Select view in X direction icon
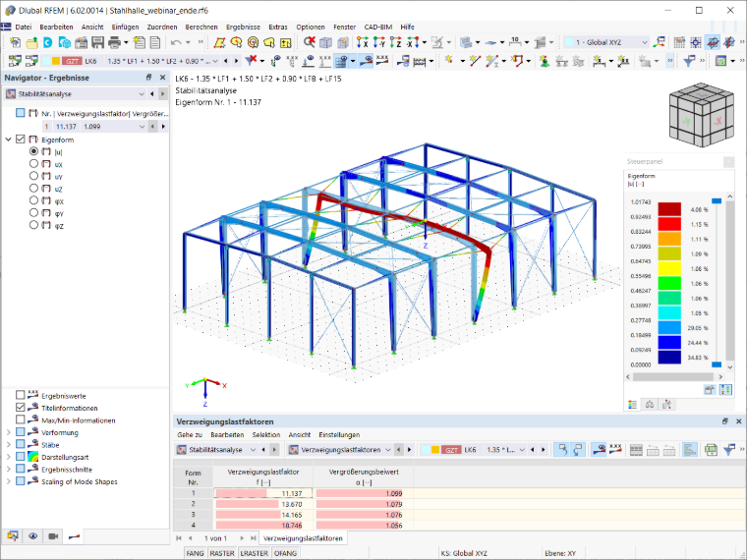Image resolution: width=747 pixels, height=560 pixels. (363, 42)
